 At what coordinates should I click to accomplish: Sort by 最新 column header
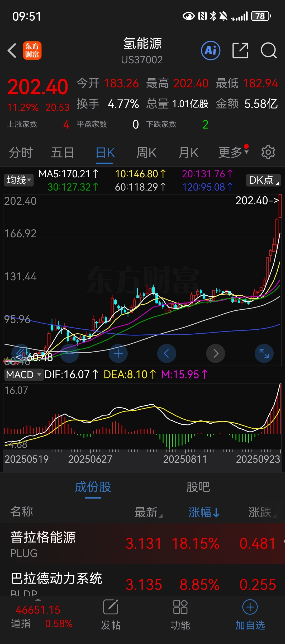click(x=148, y=512)
